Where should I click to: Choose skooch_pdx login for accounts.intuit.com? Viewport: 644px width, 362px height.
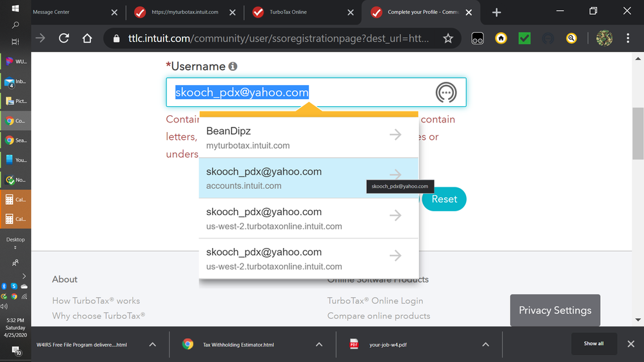click(x=309, y=178)
